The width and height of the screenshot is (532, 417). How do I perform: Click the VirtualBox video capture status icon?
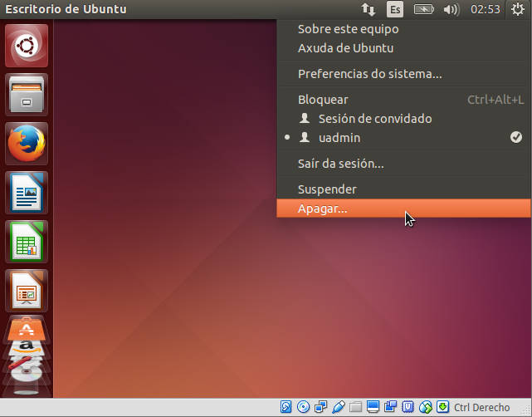pos(391,406)
